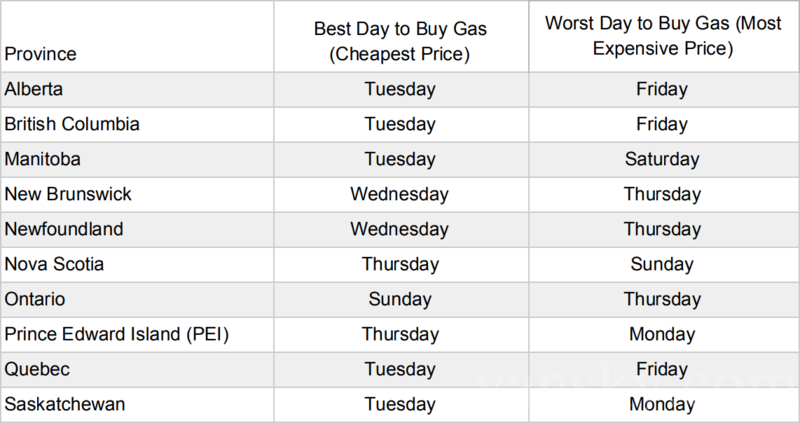Select the Saskatchewan province cell

(x=64, y=404)
